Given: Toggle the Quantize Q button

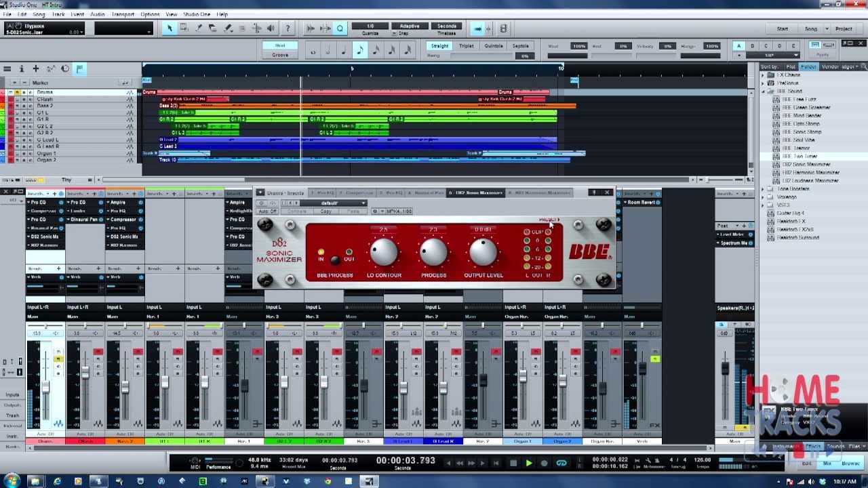Looking at the screenshot, I should (x=340, y=28).
